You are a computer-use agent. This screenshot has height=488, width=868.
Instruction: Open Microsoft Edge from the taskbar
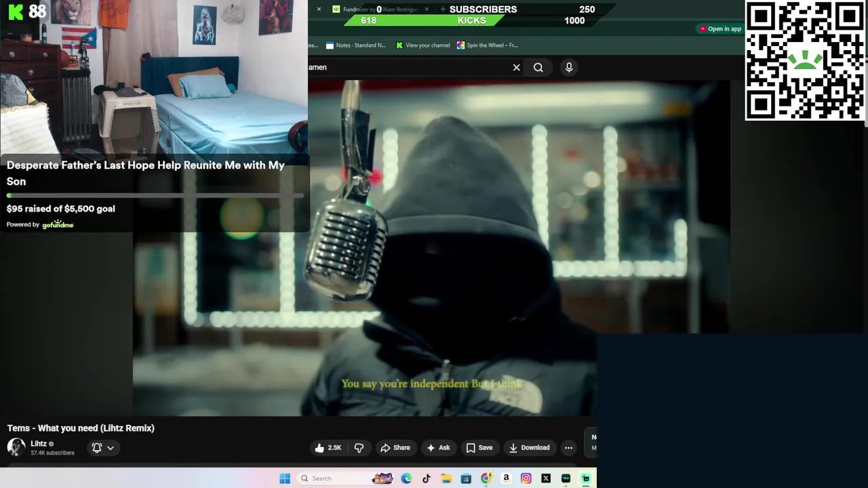(406, 479)
